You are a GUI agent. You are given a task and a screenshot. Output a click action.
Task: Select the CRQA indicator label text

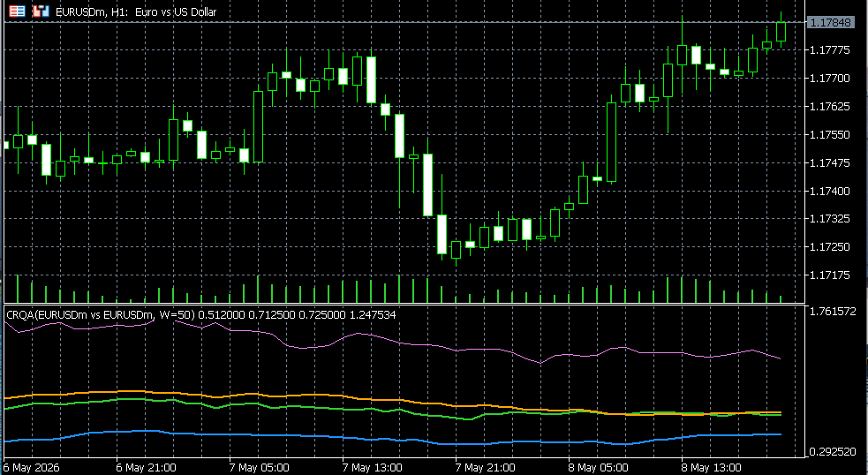tap(201, 315)
